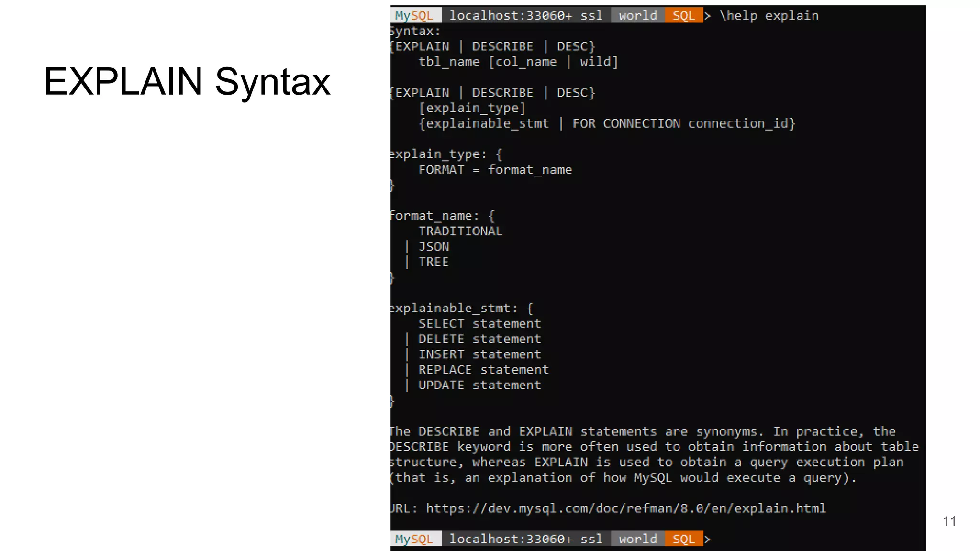
Task: Click the slide number 11
Action: click(x=949, y=521)
